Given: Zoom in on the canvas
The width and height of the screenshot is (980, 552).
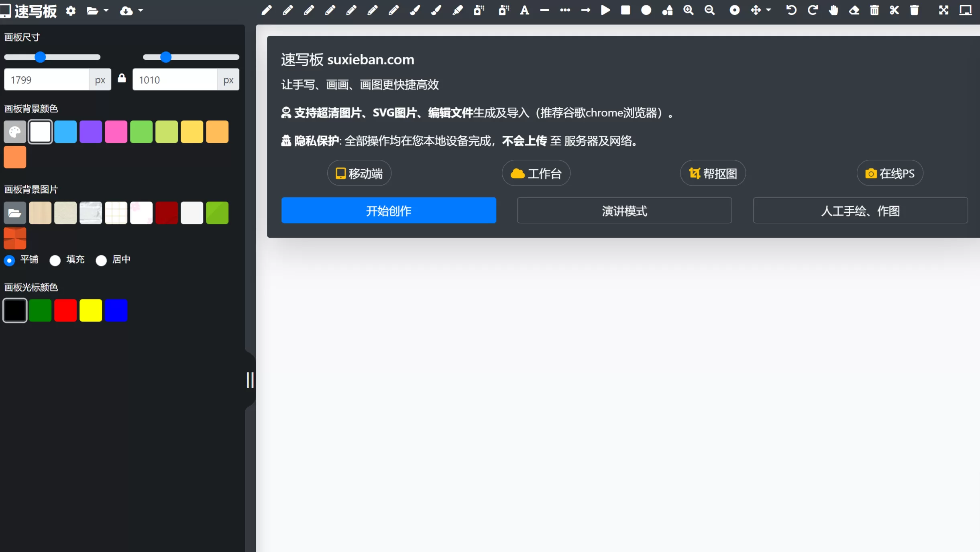Looking at the screenshot, I should tap(689, 10).
